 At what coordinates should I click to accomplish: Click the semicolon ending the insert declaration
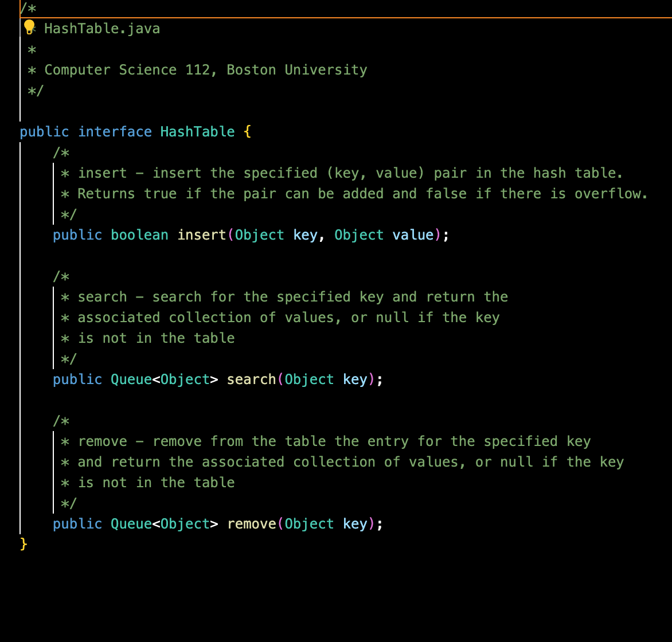pyautogui.click(x=446, y=234)
